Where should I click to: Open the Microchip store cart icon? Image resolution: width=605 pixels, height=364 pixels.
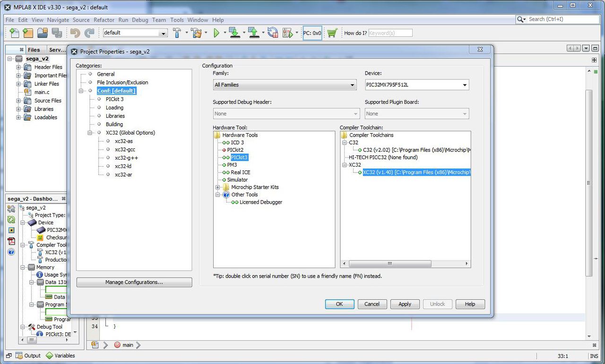[x=332, y=33]
